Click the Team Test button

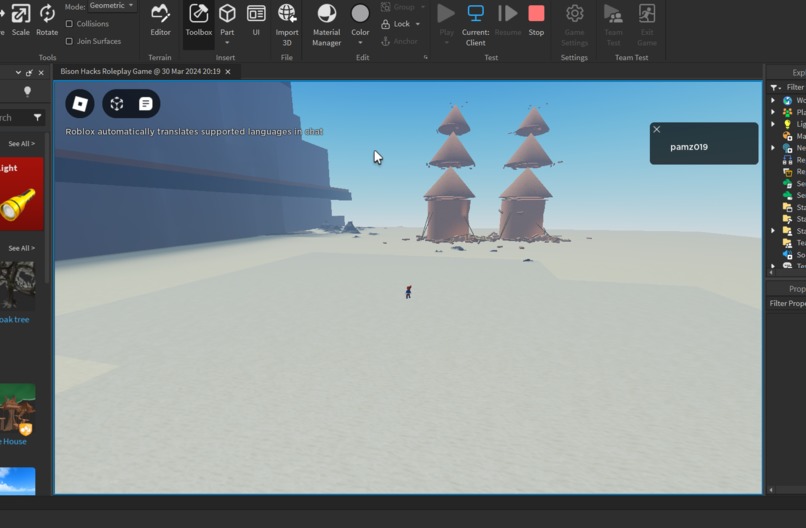coord(613,25)
